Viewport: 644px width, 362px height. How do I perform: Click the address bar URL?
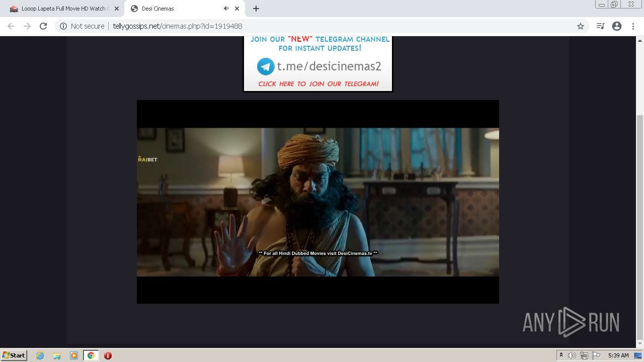[x=178, y=26]
